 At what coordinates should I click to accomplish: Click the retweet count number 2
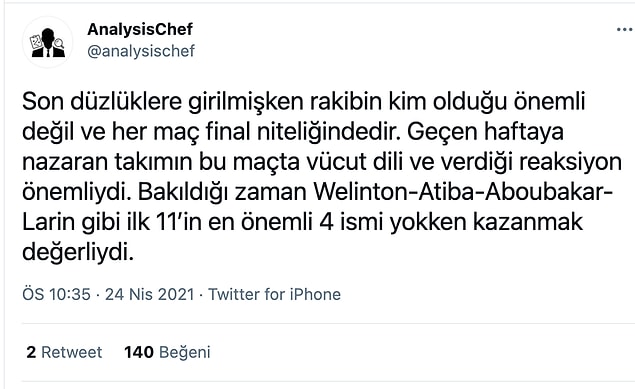pyautogui.click(x=31, y=352)
